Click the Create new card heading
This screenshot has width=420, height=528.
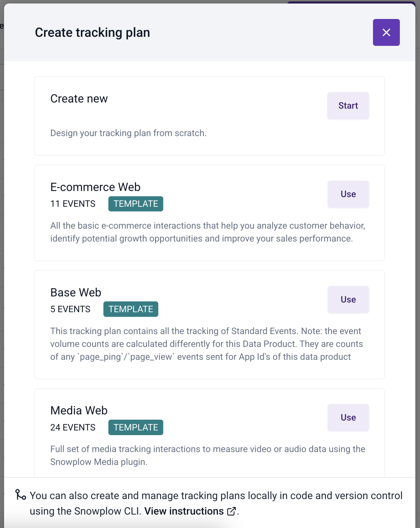tap(79, 98)
